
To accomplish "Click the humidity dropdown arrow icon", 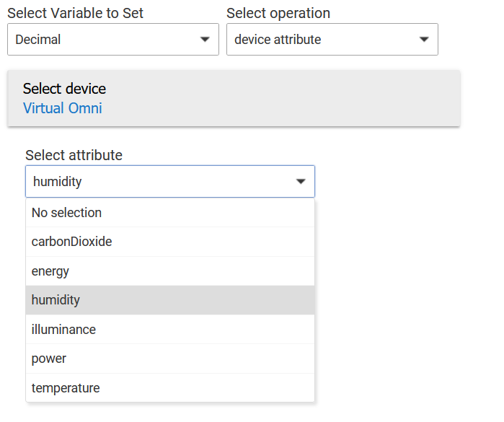I will click(301, 182).
